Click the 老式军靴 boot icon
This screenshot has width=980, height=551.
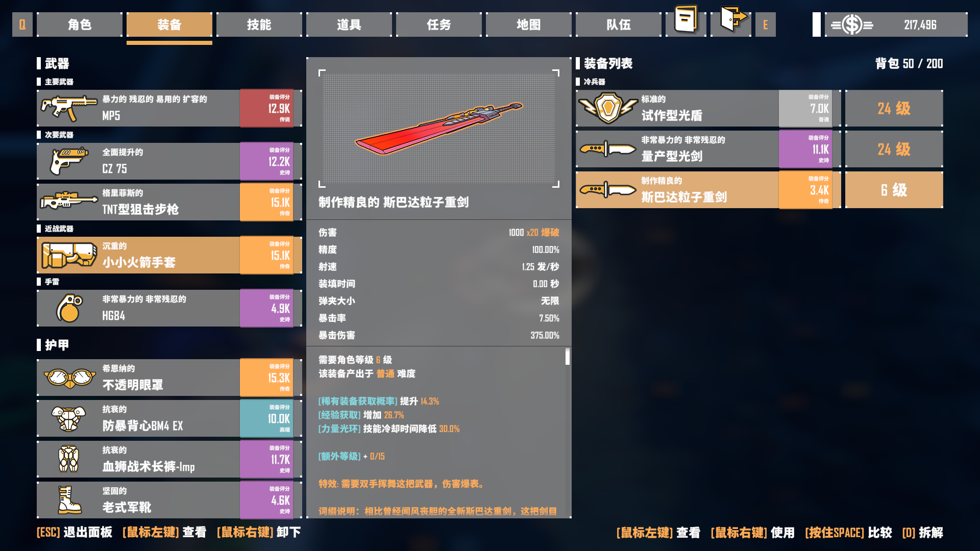69,500
